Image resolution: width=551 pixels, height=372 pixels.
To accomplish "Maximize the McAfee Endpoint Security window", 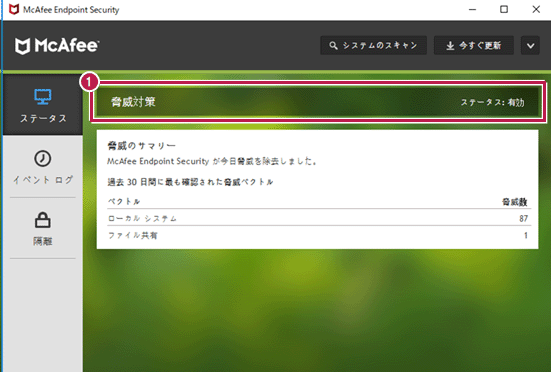I will [504, 9].
